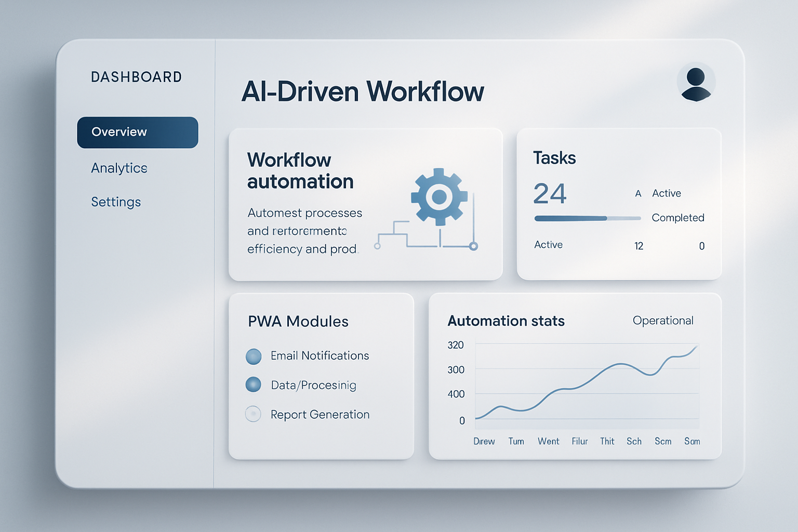Open the Settings section
The width and height of the screenshot is (798, 532).
tap(115, 202)
